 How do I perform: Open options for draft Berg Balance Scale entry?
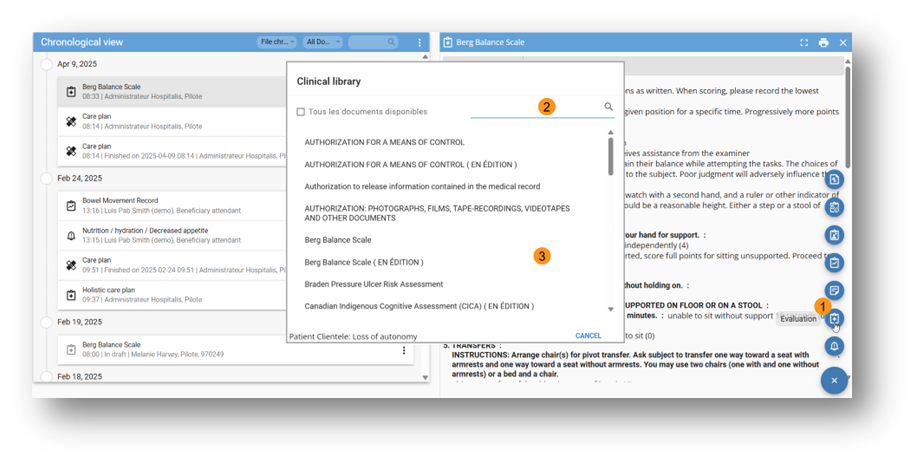coord(404,350)
